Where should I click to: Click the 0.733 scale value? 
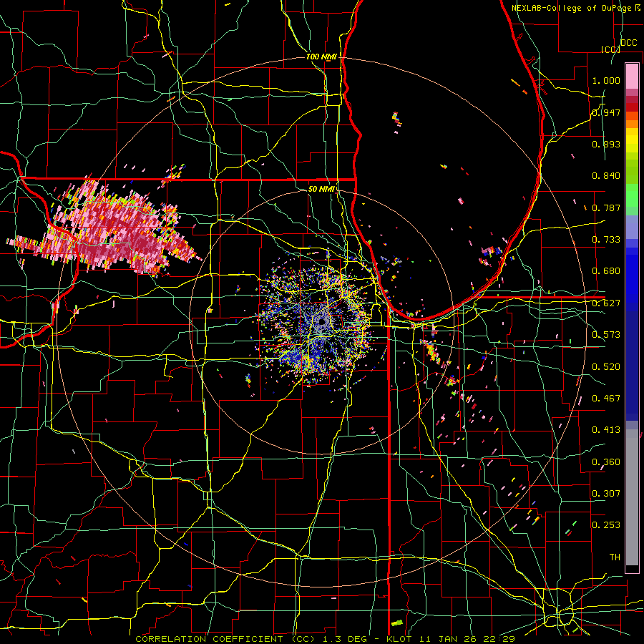point(606,240)
